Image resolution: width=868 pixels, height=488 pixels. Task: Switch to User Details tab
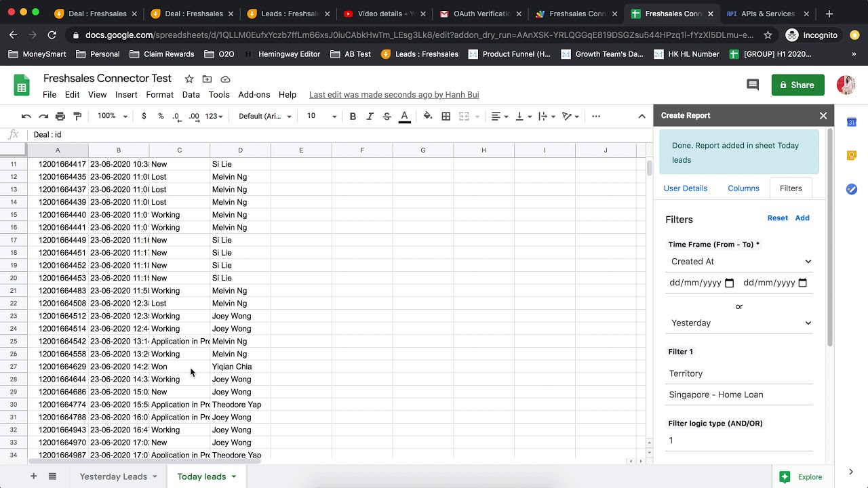(x=685, y=188)
